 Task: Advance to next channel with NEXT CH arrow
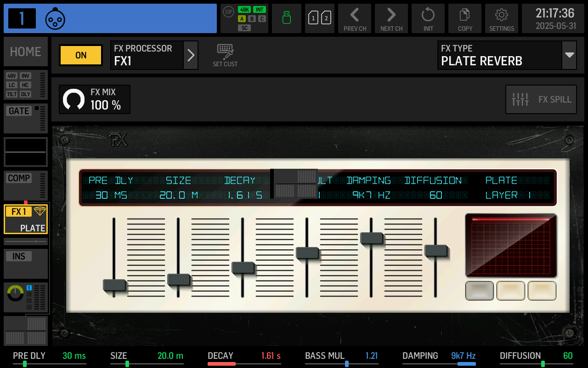(391, 18)
